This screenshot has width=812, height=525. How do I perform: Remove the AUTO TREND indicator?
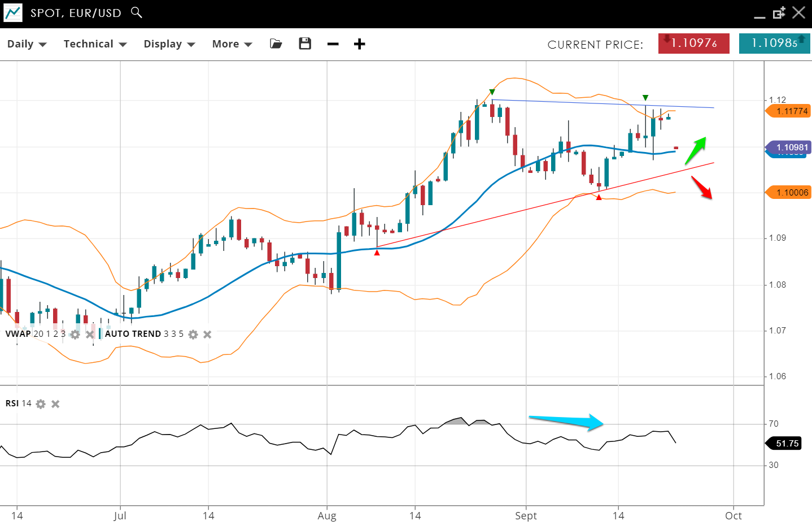207,335
